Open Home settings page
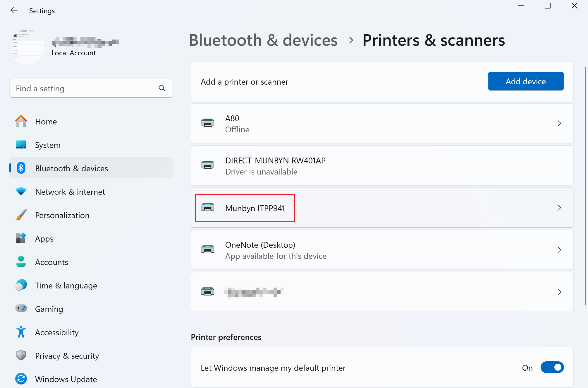Screen dimensions: 588x388 tap(91, 121)
